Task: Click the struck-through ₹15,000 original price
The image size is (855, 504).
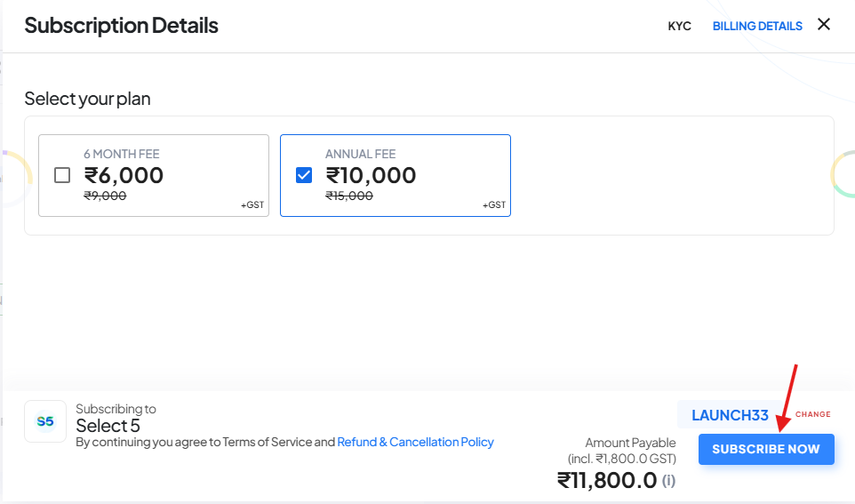Action: click(348, 196)
